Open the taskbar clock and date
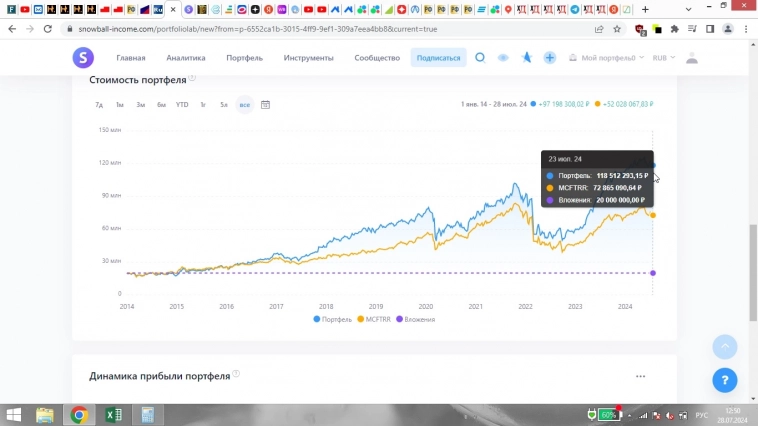Viewport: 758px width, 426px height. pyautogui.click(x=732, y=415)
